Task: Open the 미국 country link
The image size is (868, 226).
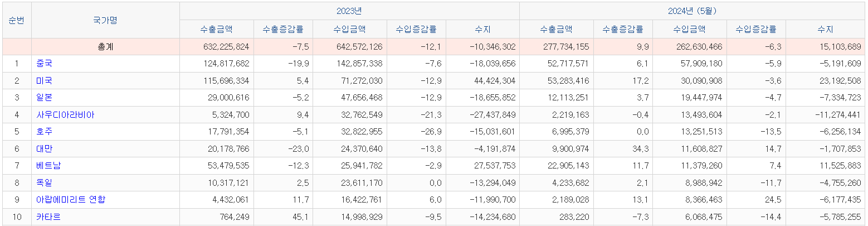Action: tap(44, 81)
